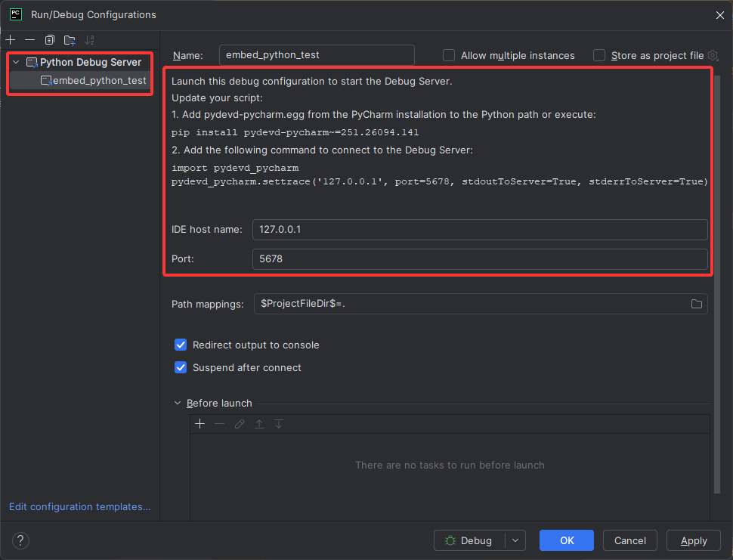Open the Path mappings folder browser
This screenshot has height=560, width=733.
pyautogui.click(x=697, y=304)
